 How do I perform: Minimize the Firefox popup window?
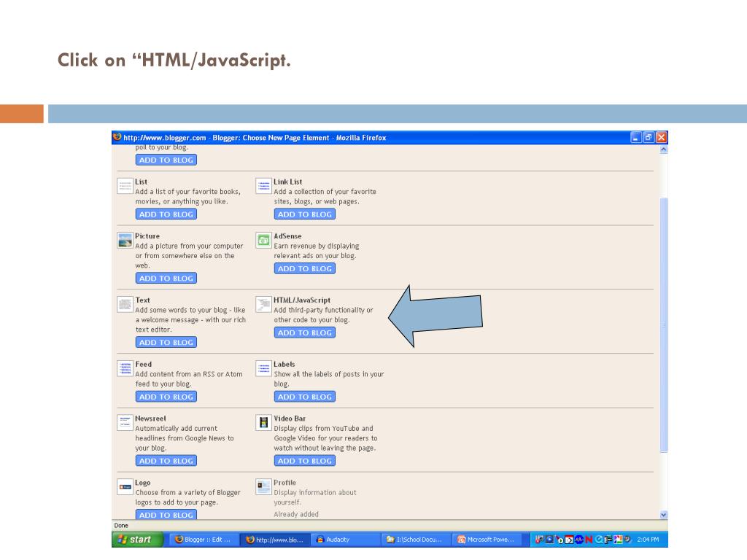click(636, 138)
